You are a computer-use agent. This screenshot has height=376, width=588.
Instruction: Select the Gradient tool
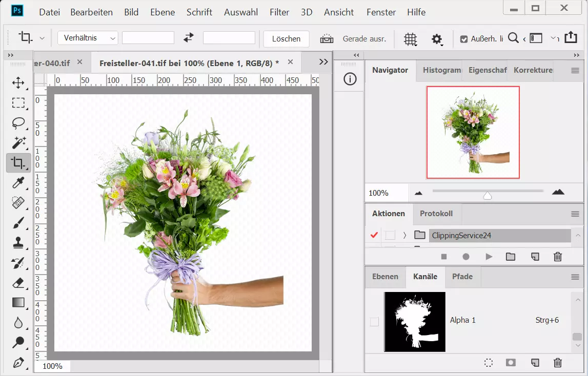pos(18,303)
